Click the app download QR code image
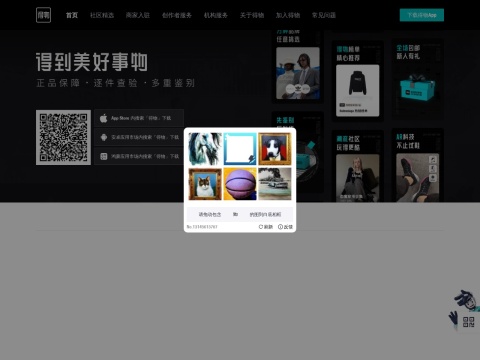Image resolution: width=480 pixels, height=360 pixels. [63, 137]
